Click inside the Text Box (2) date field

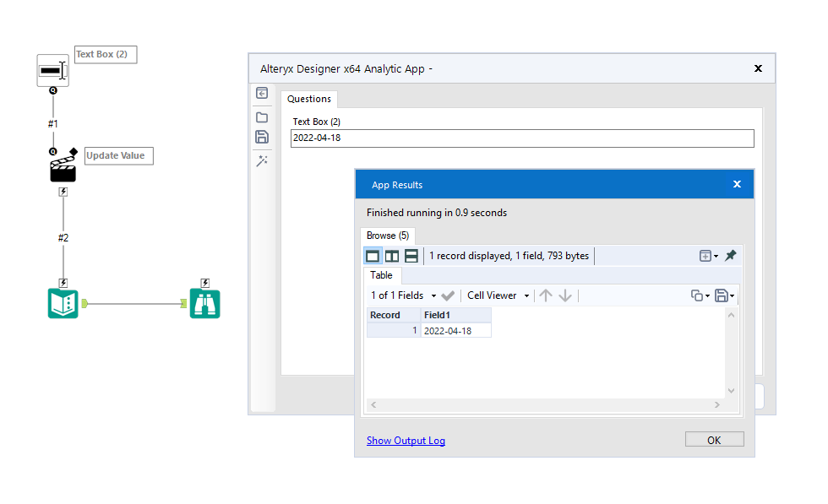(524, 138)
